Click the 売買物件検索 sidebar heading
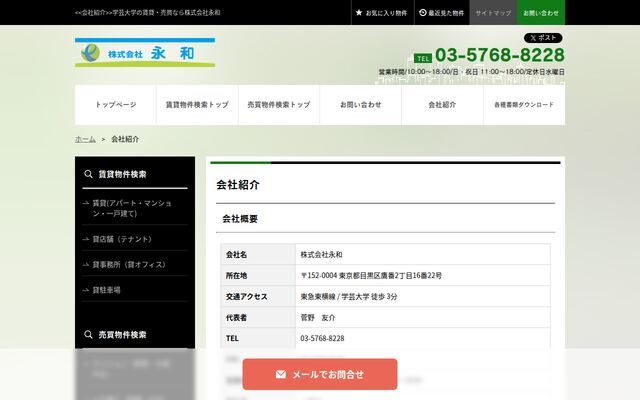 [122, 335]
